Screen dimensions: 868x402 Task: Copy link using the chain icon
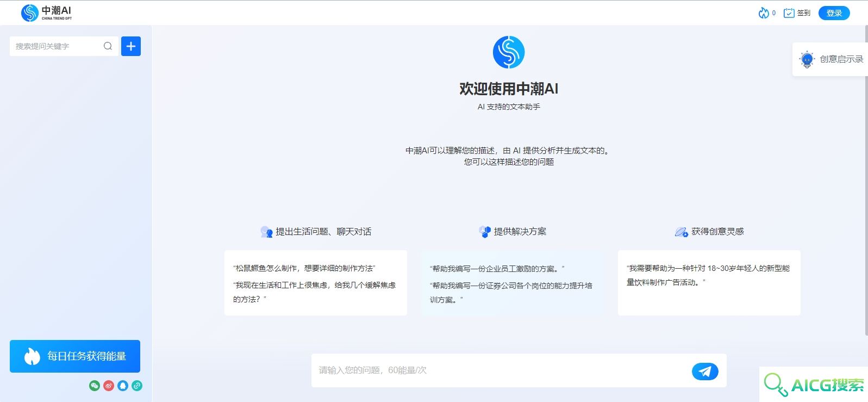[x=137, y=386]
